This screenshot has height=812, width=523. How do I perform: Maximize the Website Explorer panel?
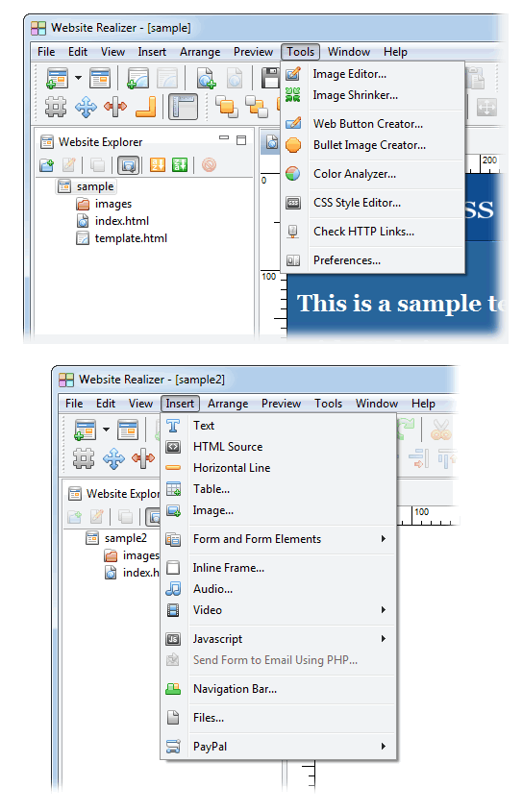pyautogui.click(x=241, y=140)
